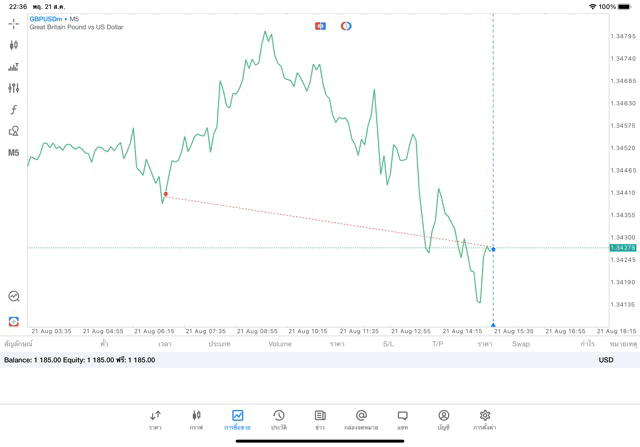Tap the blue flag icon above chart
This screenshot has width=640, height=447.
(x=320, y=26)
